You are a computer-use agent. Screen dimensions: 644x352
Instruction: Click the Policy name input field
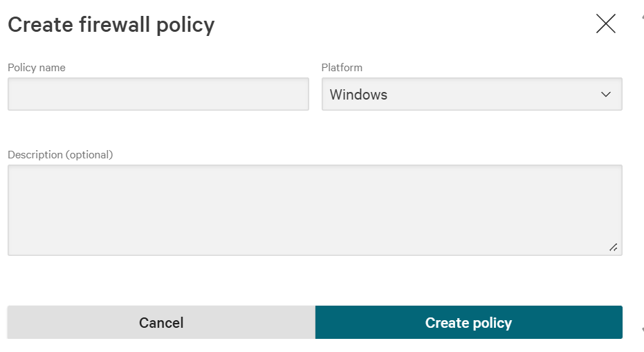pos(158,94)
